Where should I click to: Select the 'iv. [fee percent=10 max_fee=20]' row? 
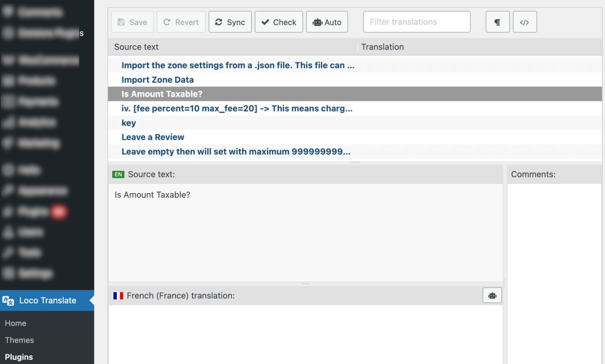pyautogui.click(x=355, y=108)
